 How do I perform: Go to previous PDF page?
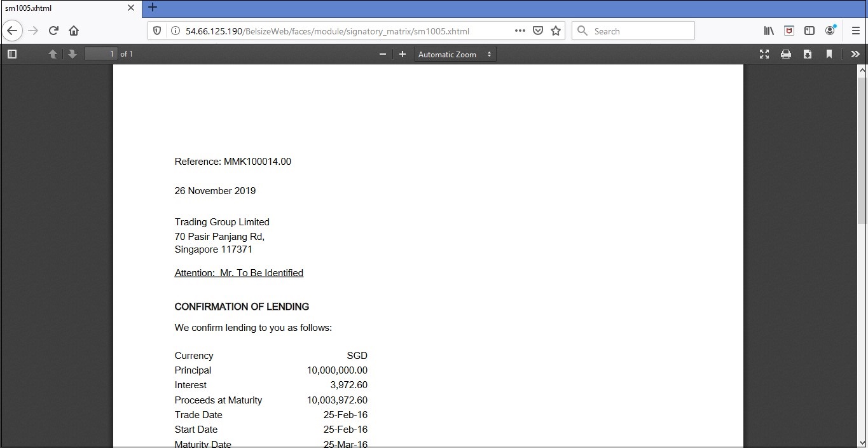point(53,54)
